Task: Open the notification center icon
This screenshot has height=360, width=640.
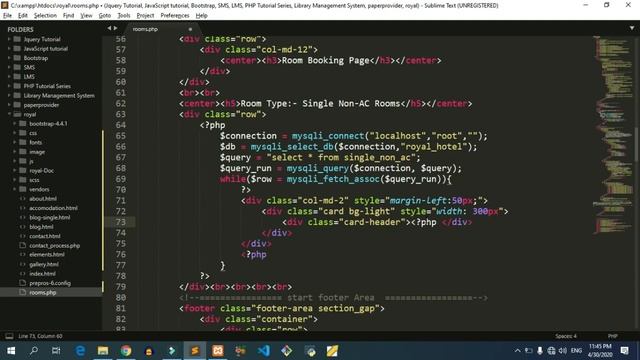Action: click(624, 351)
